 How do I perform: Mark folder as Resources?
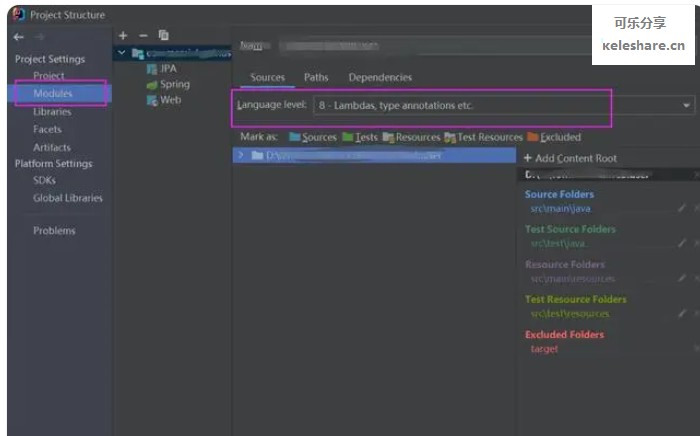(x=411, y=137)
